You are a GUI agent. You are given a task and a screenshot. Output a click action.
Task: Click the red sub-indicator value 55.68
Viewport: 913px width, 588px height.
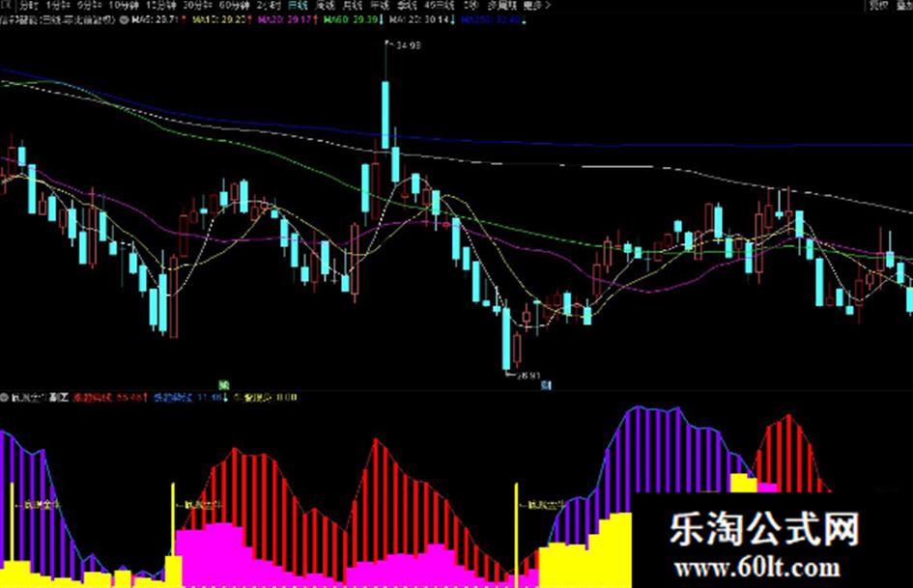click(x=109, y=398)
